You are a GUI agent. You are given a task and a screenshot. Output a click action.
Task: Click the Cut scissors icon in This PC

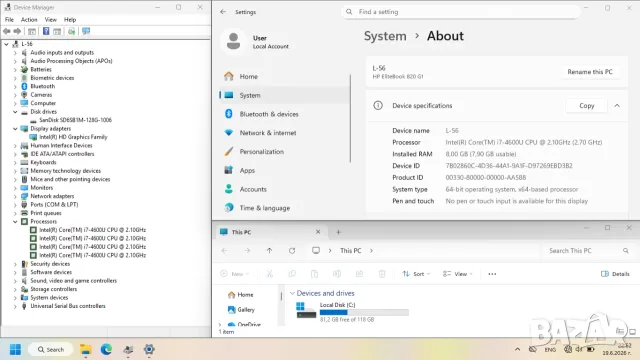coord(269,274)
